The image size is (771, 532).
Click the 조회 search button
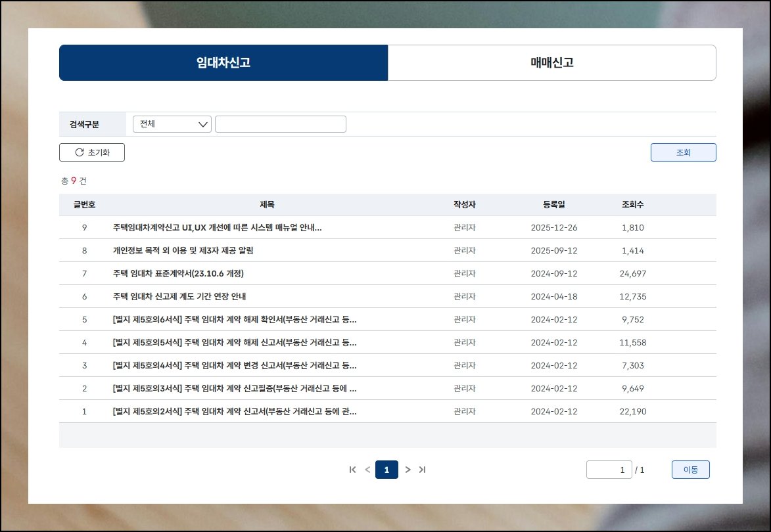683,152
